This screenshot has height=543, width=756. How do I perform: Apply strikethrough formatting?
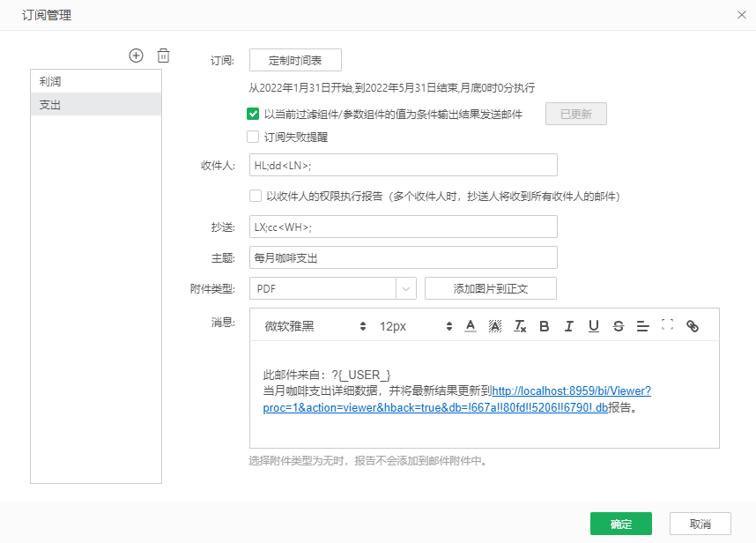(618, 325)
